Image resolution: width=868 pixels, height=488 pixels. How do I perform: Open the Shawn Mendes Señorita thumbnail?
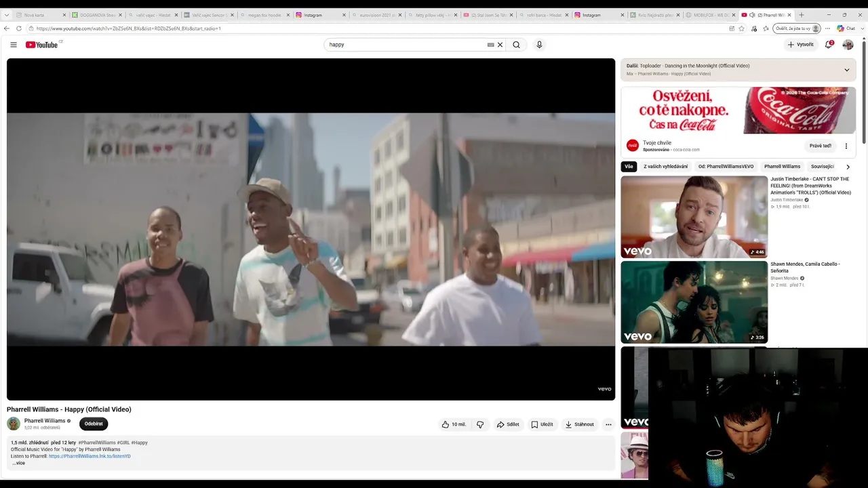pyautogui.click(x=694, y=302)
